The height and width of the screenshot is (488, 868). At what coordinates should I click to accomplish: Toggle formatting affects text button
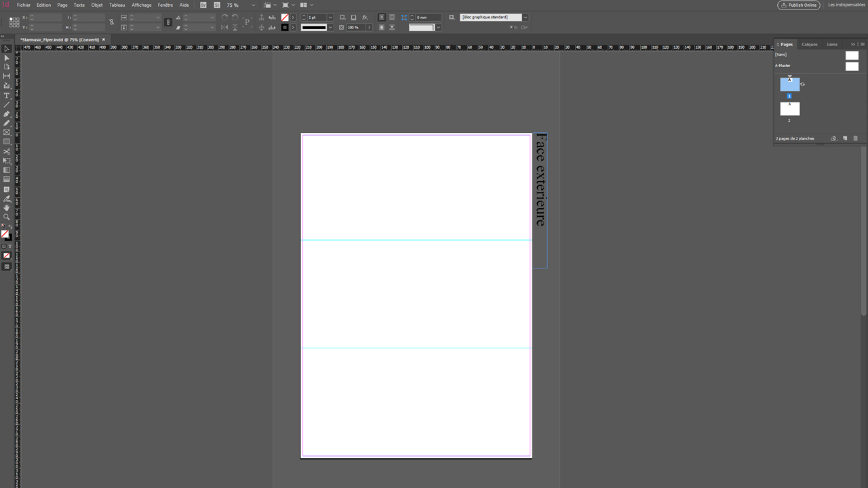tap(9, 247)
